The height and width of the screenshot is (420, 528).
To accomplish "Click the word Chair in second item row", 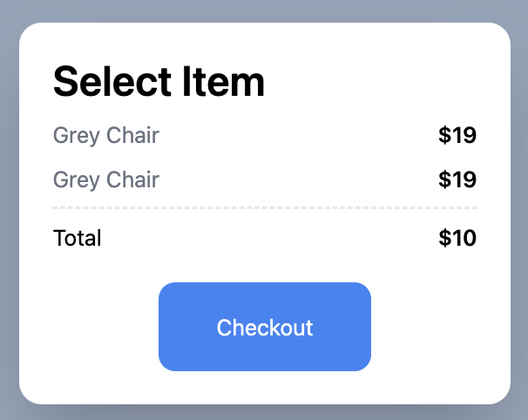I will point(132,180).
